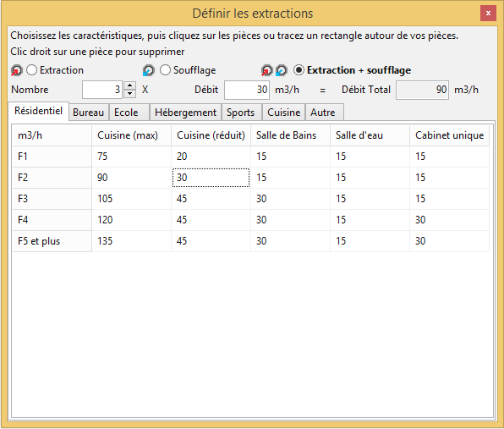This screenshot has height=429, width=504.
Task: Select the F5 et plus row header
Action: (52, 241)
